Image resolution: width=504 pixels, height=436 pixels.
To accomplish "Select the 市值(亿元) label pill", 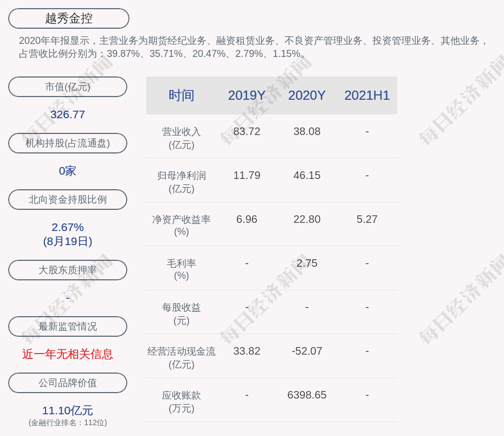I will 68,87.
